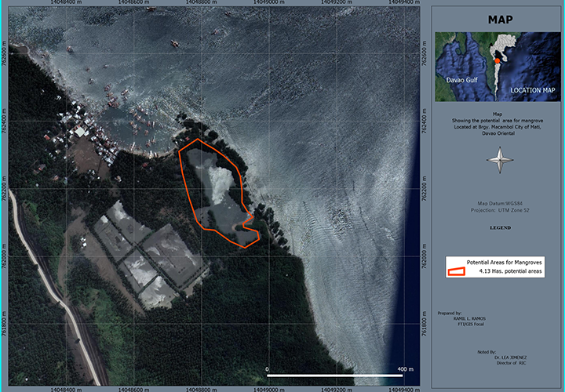This screenshot has width=565, height=392.
Task: Click the '400 m' scale bar label
Action: click(x=405, y=368)
